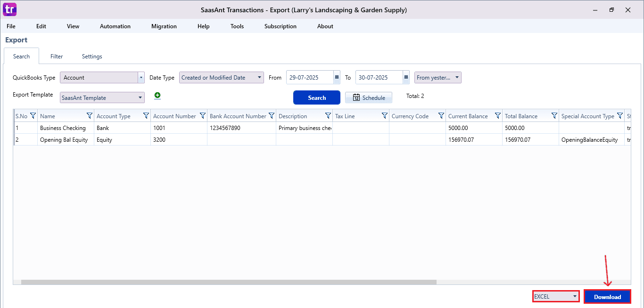Image resolution: width=644 pixels, height=308 pixels.
Task: Open the From date calendar picker icon
Action: click(337, 77)
